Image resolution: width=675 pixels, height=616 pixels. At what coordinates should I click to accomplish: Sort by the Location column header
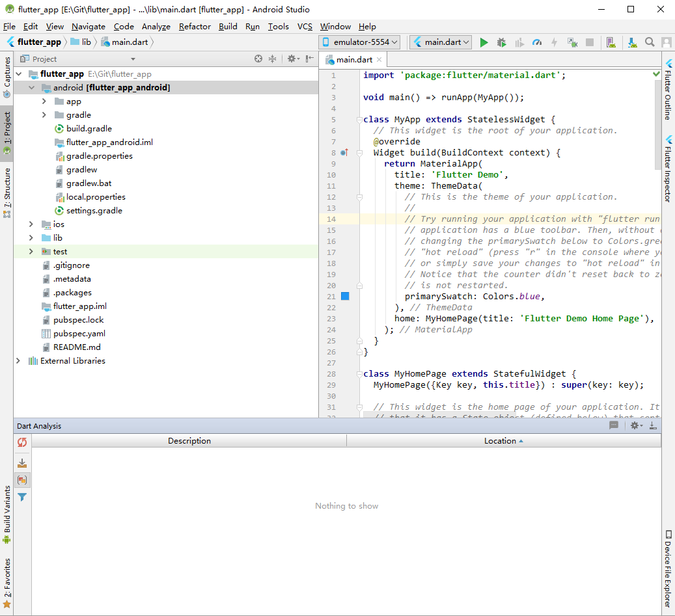[504, 441]
